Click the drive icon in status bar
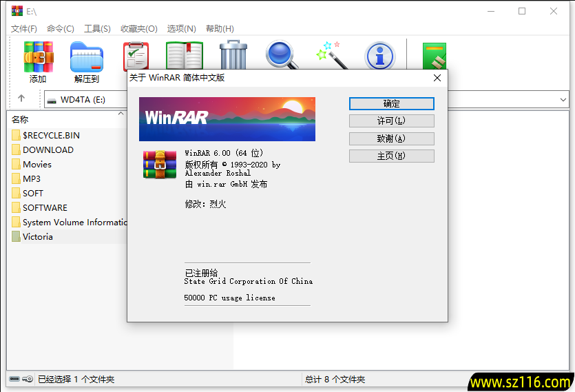The height and width of the screenshot is (392, 575). [14, 379]
